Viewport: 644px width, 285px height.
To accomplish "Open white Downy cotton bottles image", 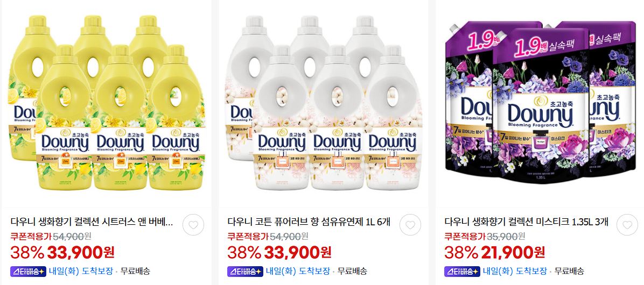I will click(x=323, y=103).
